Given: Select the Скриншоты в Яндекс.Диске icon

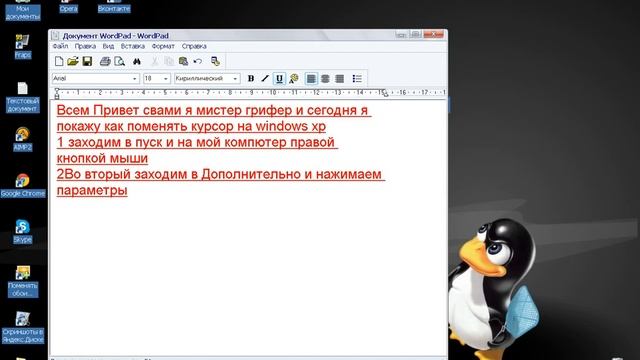Looking at the screenshot, I should 23,327.
